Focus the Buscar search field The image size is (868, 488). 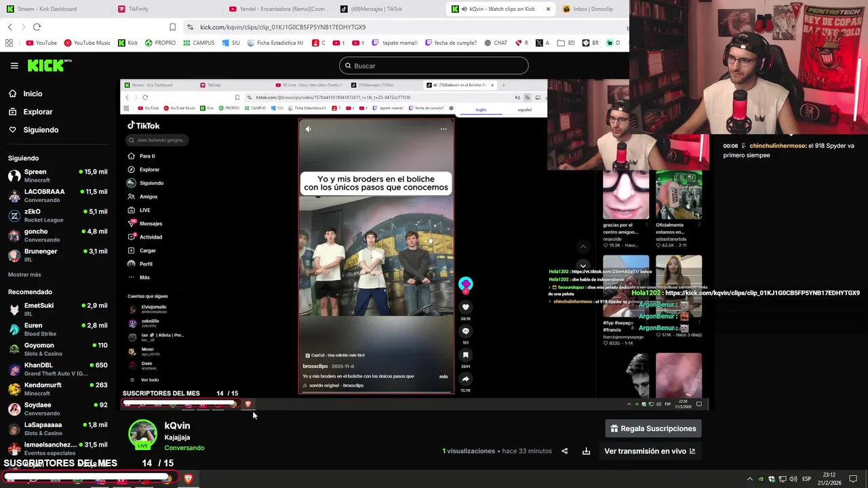(x=434, y=66)
